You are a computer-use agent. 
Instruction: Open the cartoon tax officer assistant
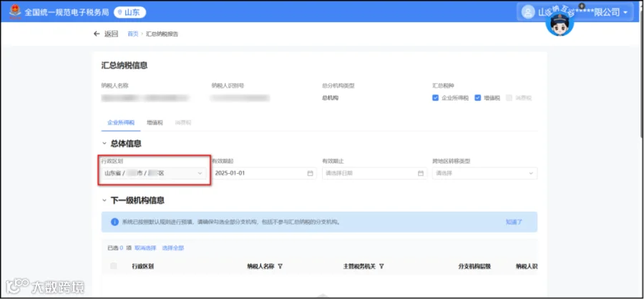(560, 24)
